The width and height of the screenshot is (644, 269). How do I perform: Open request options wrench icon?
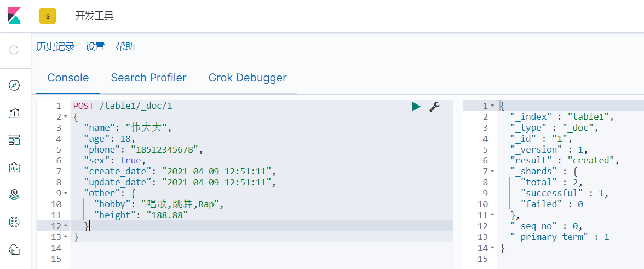coord(435,107)
